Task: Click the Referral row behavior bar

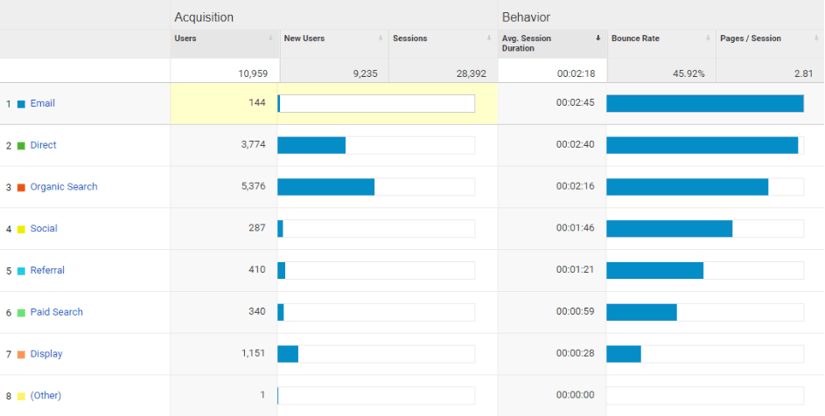Action: (x=655, y=270)
